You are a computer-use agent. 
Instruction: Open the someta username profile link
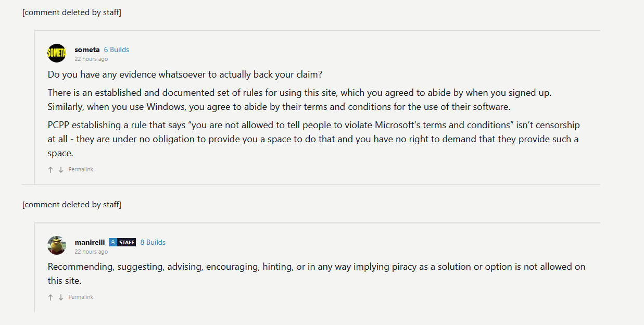coord(87,49)
